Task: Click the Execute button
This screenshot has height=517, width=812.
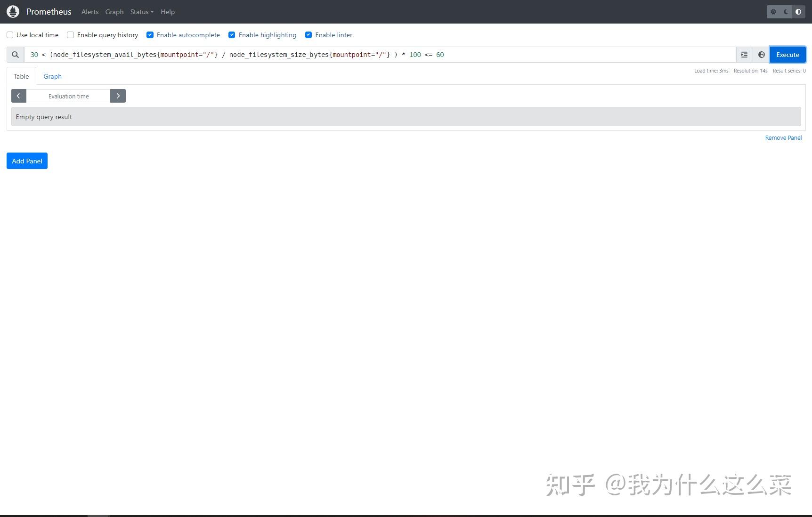Action: (x=787, y=55)
